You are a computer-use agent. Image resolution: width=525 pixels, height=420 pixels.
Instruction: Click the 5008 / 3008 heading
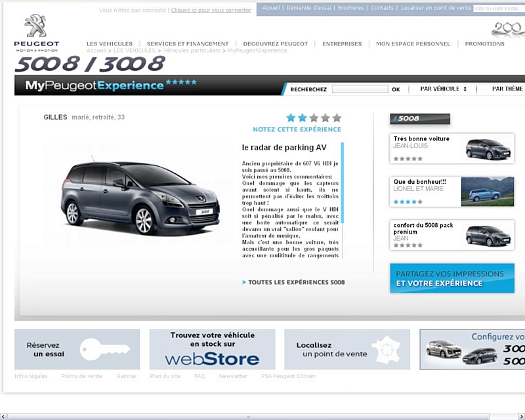(x=90, y=64)
